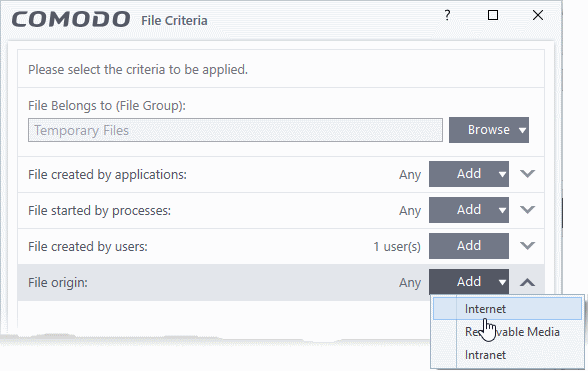Expand the File started by processes section
The image size is (588, 371).
pos(527,210)
